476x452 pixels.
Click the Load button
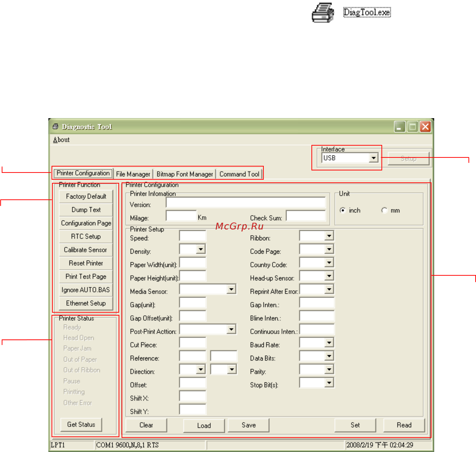point(204,425)
